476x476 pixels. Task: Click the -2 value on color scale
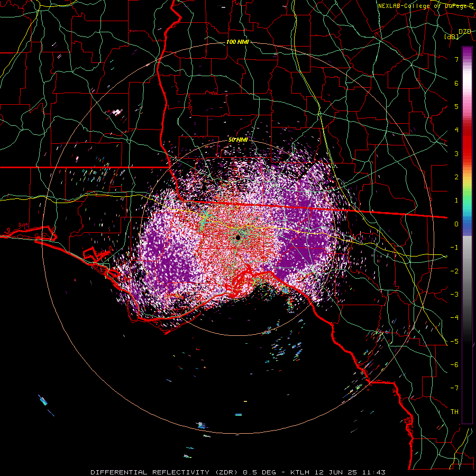(x=454, y=271)
